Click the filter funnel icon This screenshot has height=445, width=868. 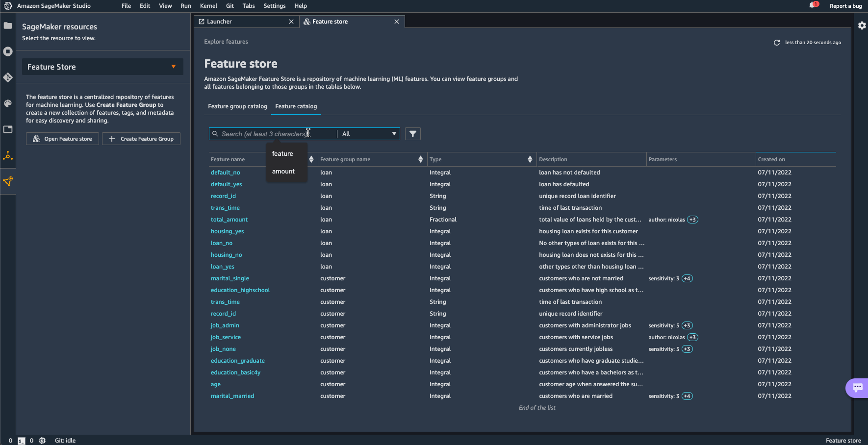click(413, 134)
